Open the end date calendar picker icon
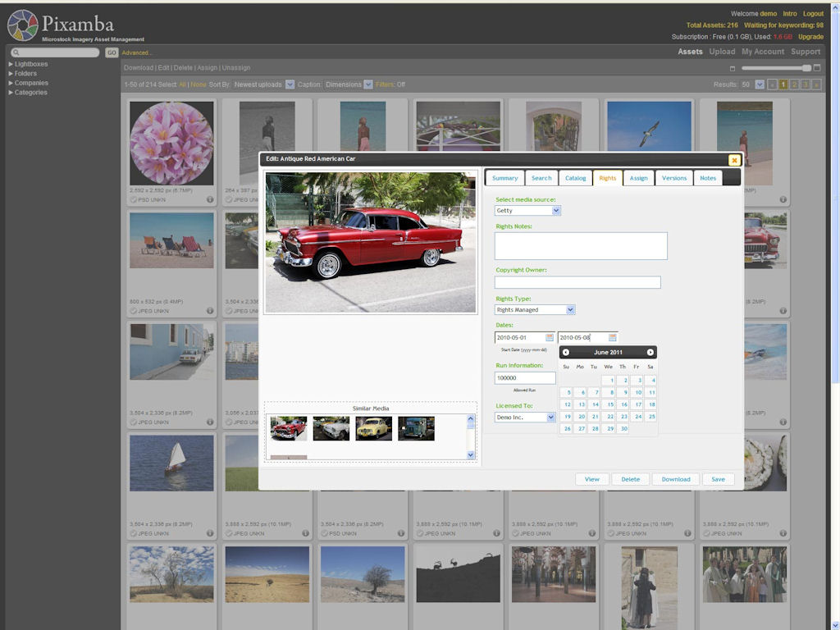The width and height of the screenshot is (840, 630). 612,337
